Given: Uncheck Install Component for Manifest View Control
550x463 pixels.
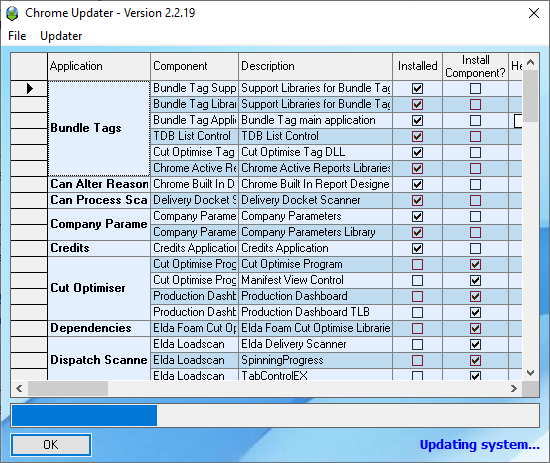Looking at the screenshot, I should tap(475, 281).
